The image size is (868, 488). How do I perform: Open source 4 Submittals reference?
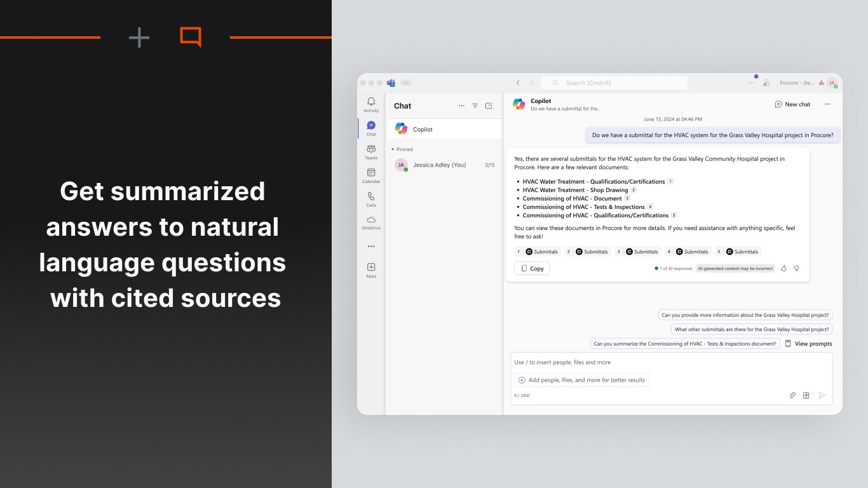pyautogui.click(x=688, y=252)
